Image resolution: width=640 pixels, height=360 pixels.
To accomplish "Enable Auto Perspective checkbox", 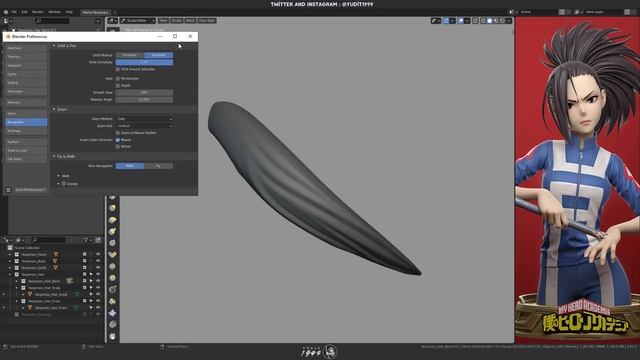I will [x=118, y=78].
